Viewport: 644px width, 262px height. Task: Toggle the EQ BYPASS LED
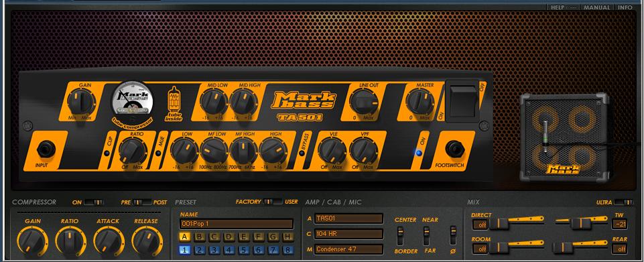302,153
